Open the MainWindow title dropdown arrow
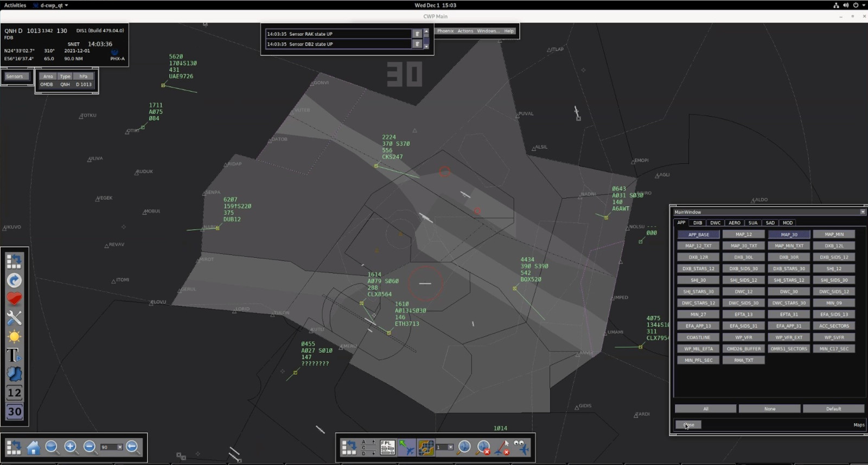Image resolution: width=868 pixels, height=465 pixels. pyautogui.click(x=863, y=212)
